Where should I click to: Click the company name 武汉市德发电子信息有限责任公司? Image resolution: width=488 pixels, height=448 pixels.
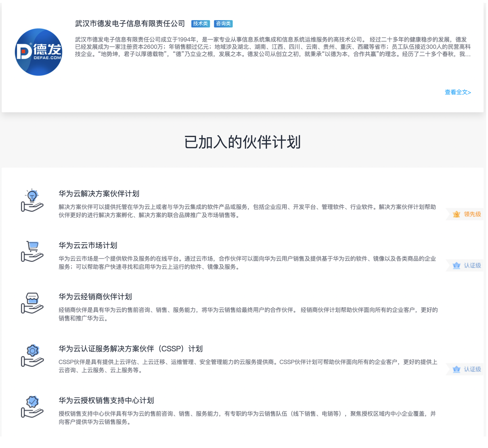click(x=130, y=24)
